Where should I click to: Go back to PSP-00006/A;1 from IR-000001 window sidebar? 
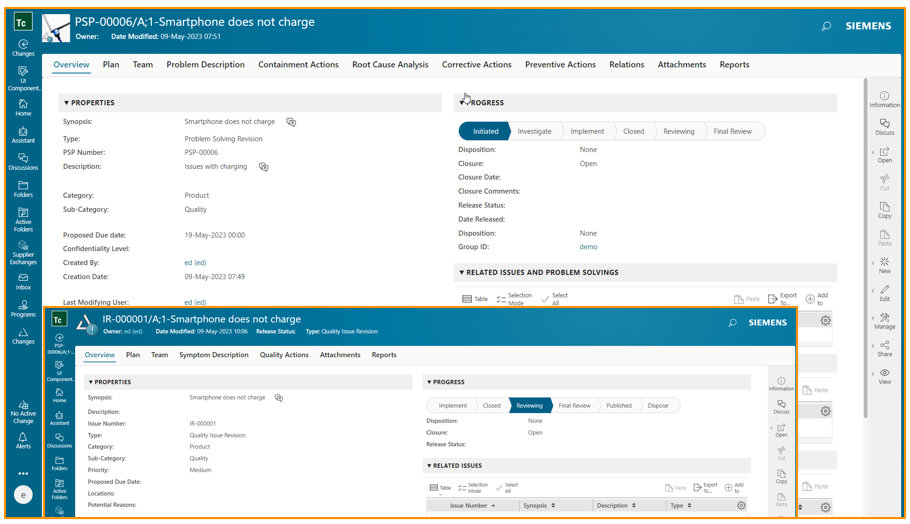pos(59,344)
